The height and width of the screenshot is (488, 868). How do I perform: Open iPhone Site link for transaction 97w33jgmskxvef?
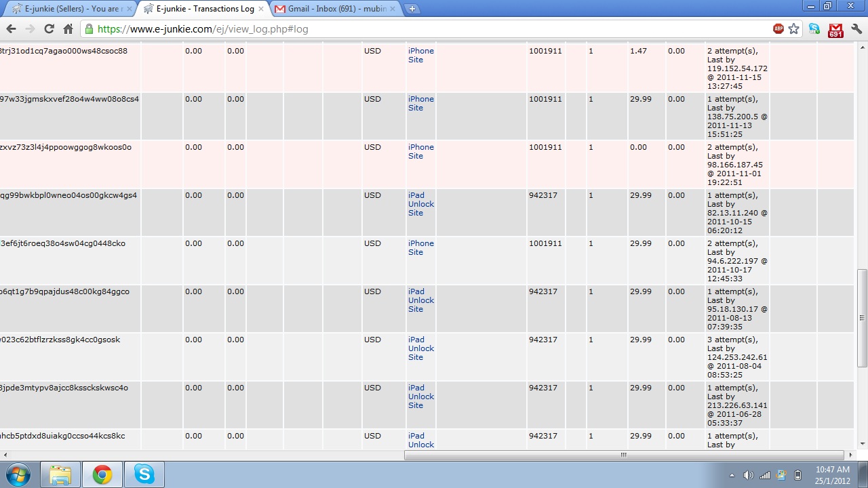point(420,104)
